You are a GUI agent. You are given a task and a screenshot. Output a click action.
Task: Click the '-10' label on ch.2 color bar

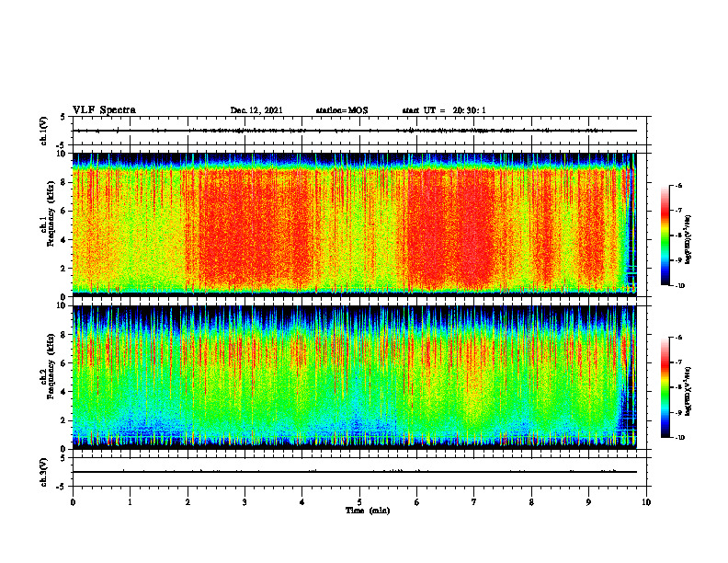(x=679, y=438)
